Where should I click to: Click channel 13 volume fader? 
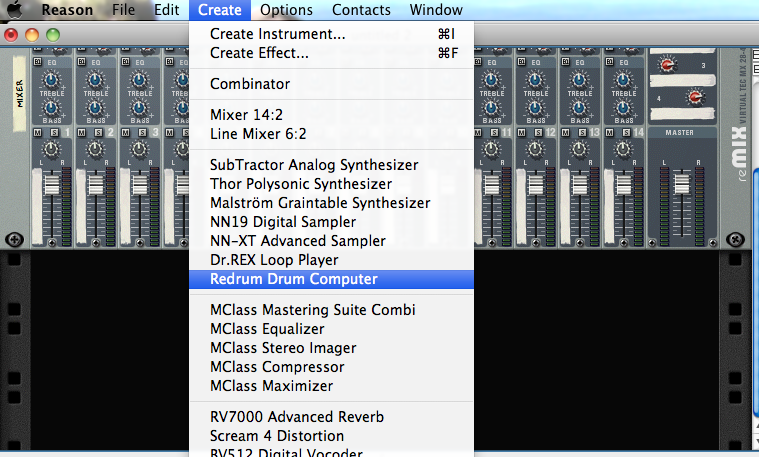click(579, 185)
